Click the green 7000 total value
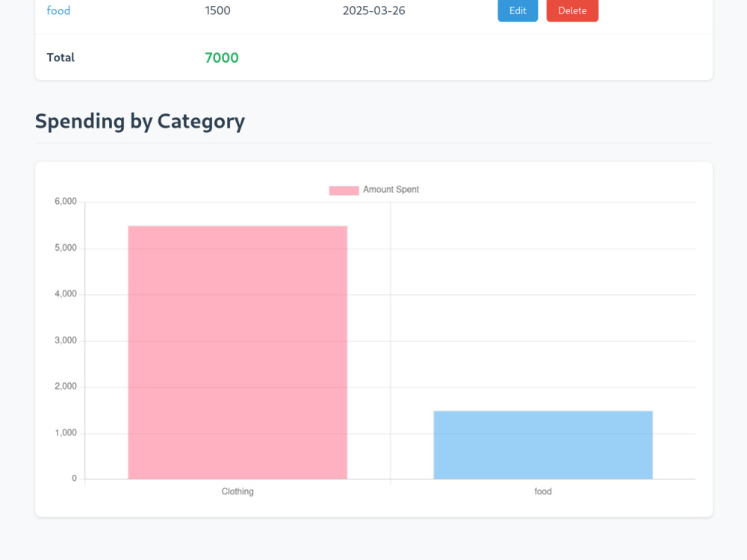Viewport: 747px width, 560px height. click(222, 57)
